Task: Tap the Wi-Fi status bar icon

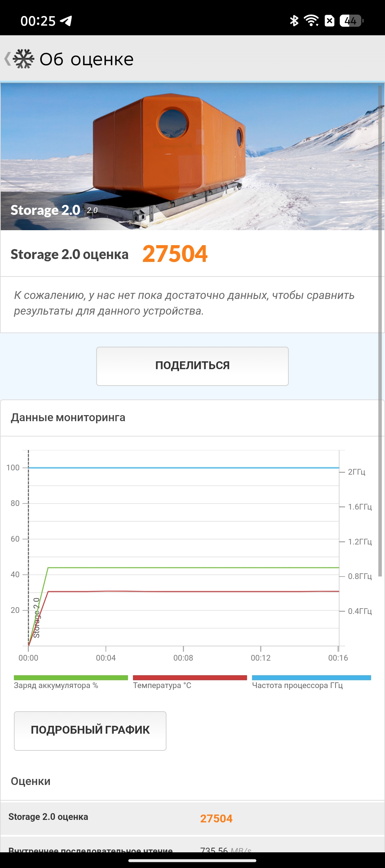Action: pyautogui.click(x=311, y=21)
